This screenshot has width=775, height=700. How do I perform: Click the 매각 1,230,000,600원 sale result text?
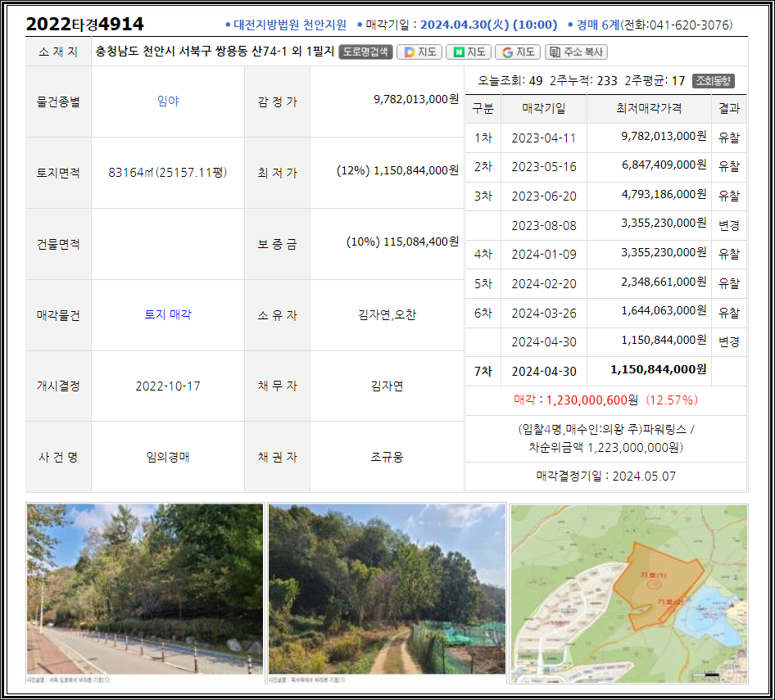click(x=605, y=400)
